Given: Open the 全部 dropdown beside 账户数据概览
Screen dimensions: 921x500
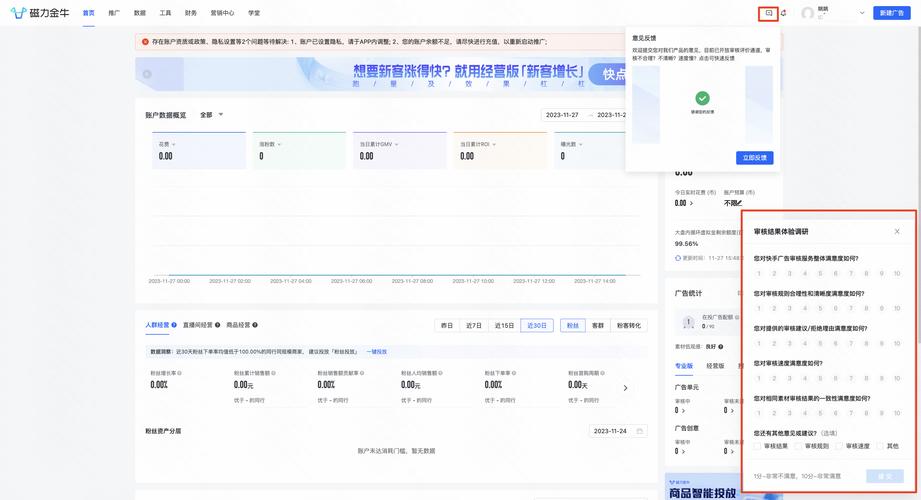Looking at the screenshot, I should [x=211, y=115].
